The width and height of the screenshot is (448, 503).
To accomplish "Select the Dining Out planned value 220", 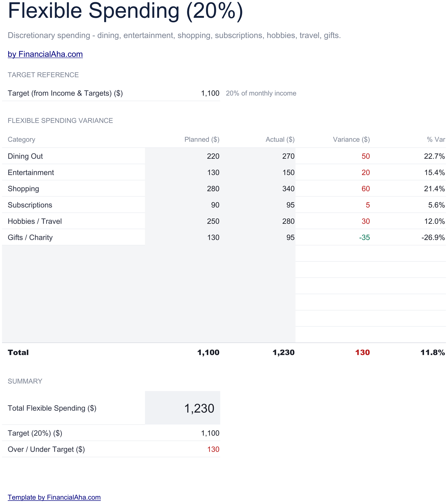I will 213,156.
